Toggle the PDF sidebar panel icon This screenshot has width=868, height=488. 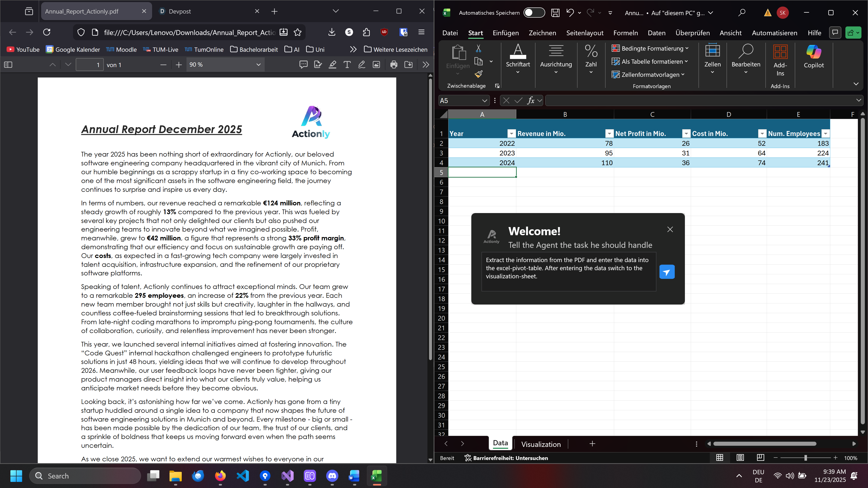(8, 65)
